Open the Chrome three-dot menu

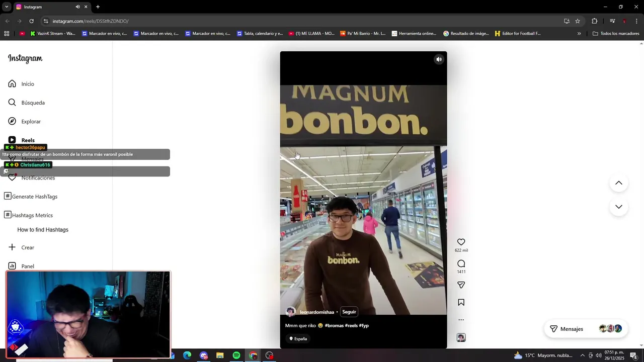(x=637, y=21)
